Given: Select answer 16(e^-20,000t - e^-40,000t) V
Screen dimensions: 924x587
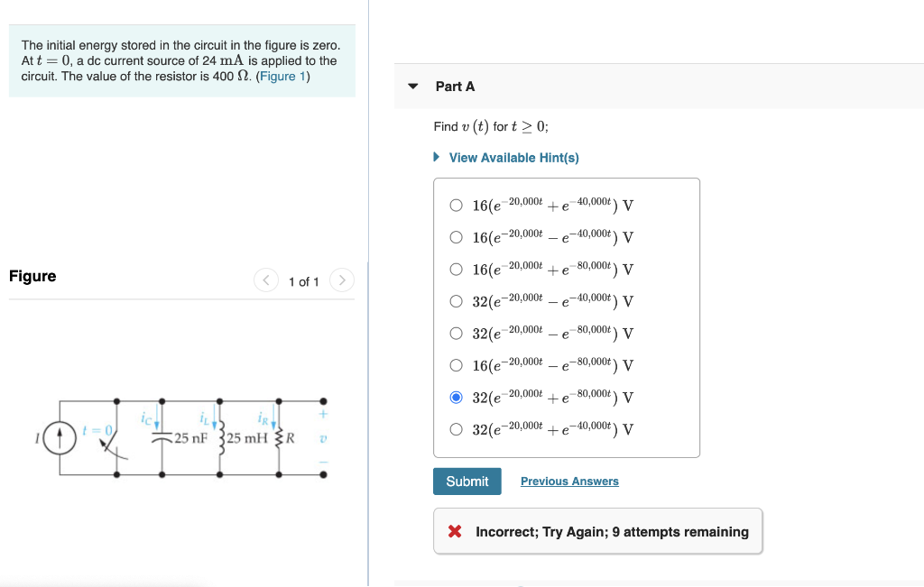Looking at the screenshot, I should click(x=457, y=237).
